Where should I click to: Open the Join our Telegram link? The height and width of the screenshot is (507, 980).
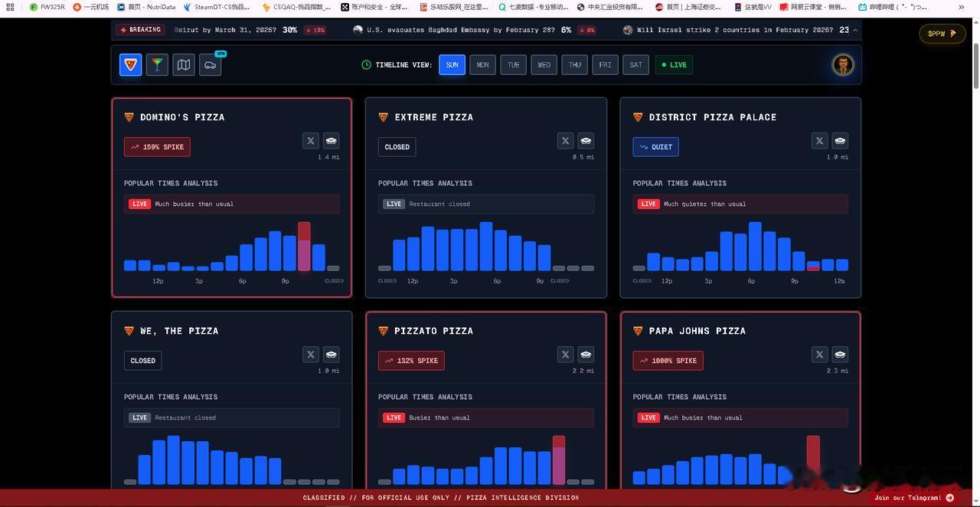point(914,498)
